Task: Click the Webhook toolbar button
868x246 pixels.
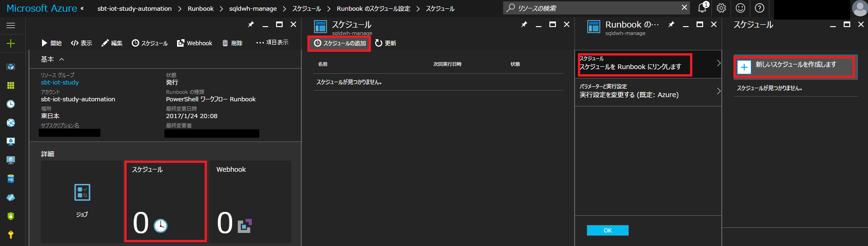Action: coord(194,43)
